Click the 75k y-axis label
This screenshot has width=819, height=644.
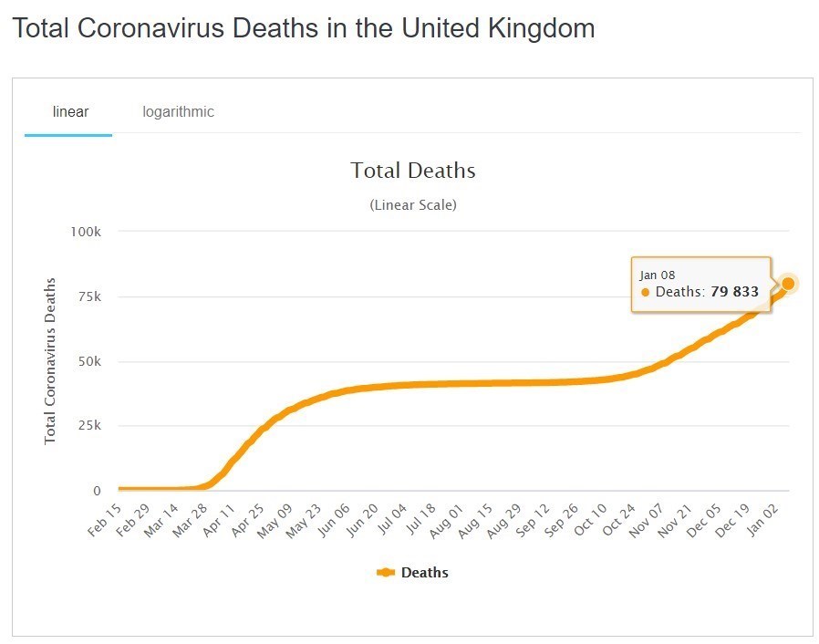[88, 296]
